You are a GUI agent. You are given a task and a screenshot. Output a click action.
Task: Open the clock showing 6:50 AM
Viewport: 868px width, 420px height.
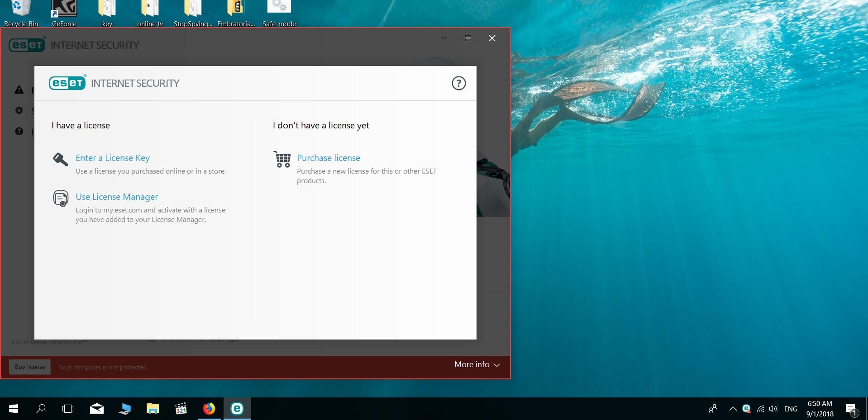pyautogui.click(x=820, y=409)
